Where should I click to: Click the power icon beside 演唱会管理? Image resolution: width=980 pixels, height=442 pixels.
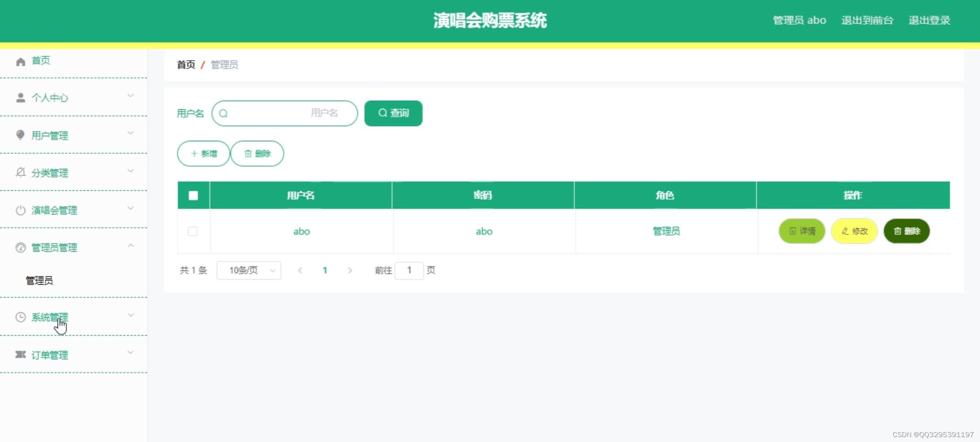(20, 210)
